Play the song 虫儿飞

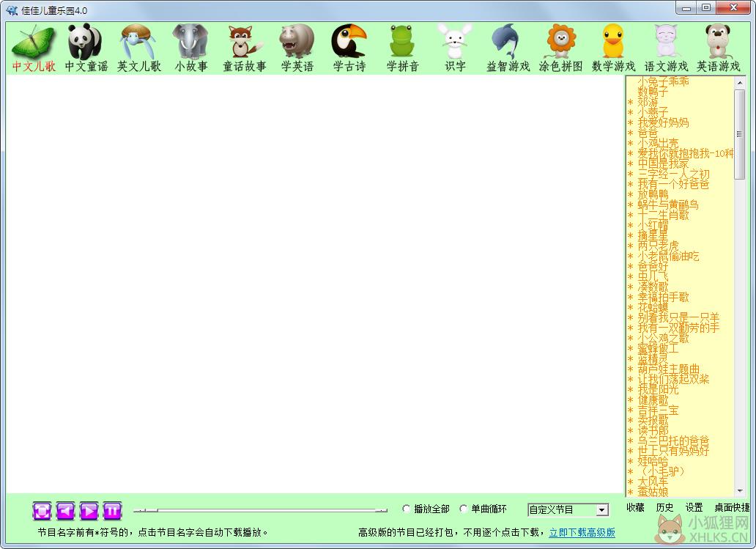653,276
